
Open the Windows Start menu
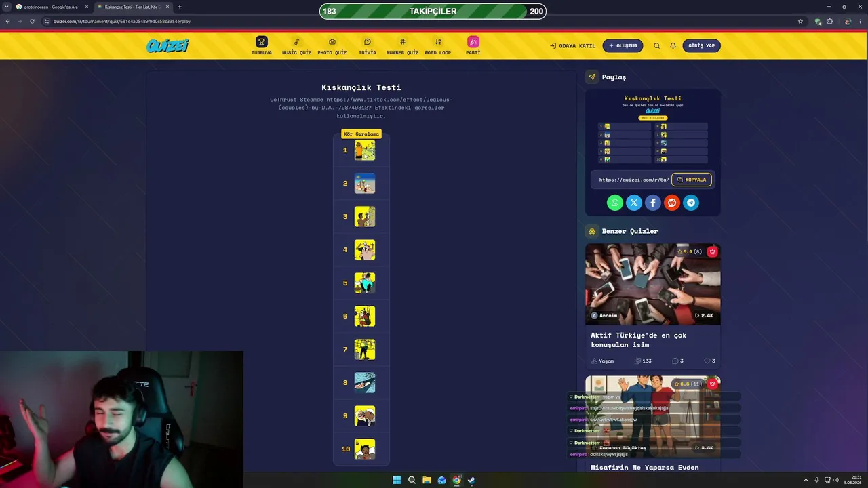[x=397, y=480]
